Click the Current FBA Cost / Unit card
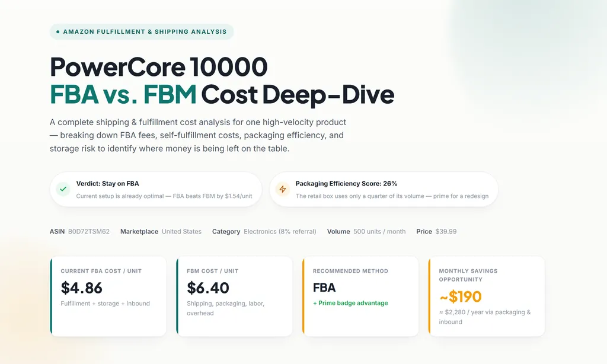607x364 pixels. [x=108, y=296]
